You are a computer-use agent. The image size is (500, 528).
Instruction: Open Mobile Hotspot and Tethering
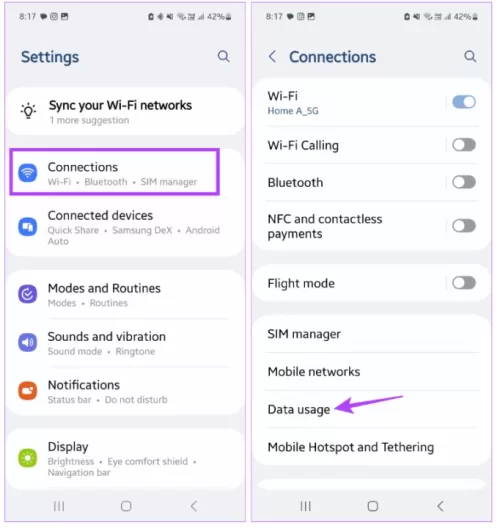click(x=372, y=447)
